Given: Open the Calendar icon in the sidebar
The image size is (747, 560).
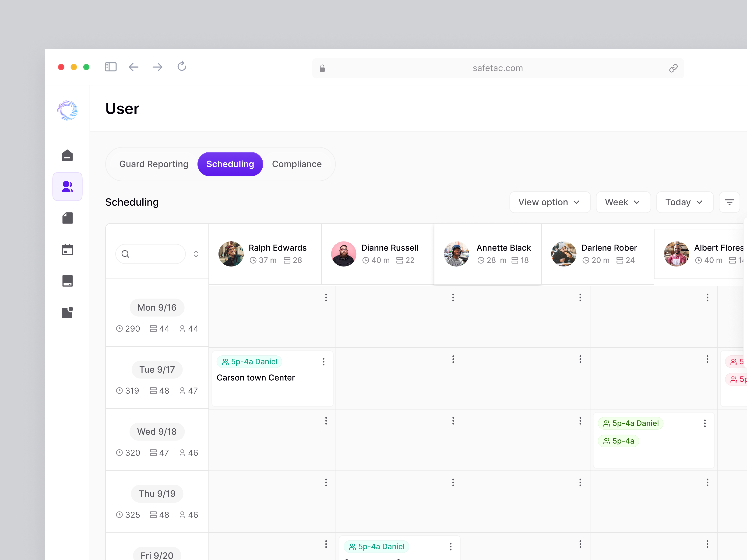Looking at the screenshot, I should click(67, 249).
